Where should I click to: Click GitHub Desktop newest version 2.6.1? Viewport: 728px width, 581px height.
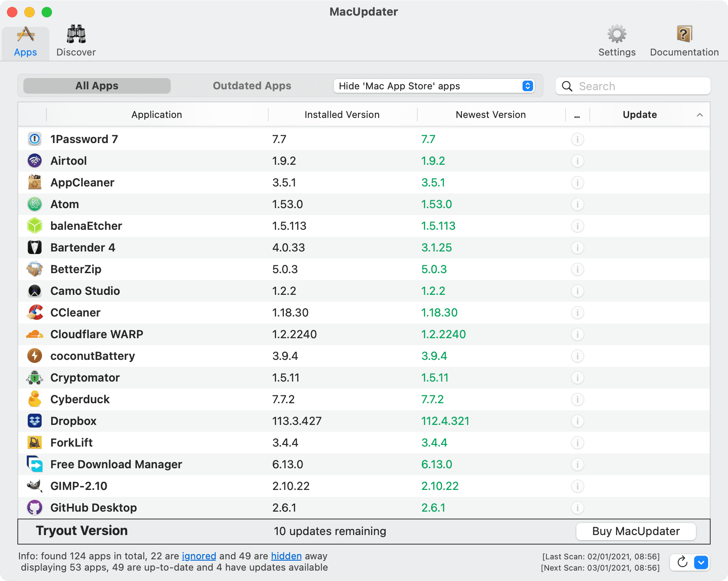[x=433, y=508]
